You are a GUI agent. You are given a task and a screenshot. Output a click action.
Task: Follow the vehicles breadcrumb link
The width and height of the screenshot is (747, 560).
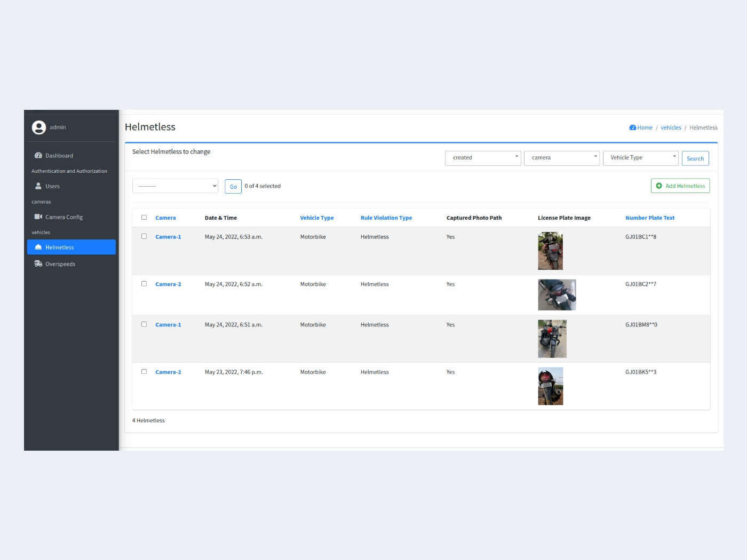point(671,127)
